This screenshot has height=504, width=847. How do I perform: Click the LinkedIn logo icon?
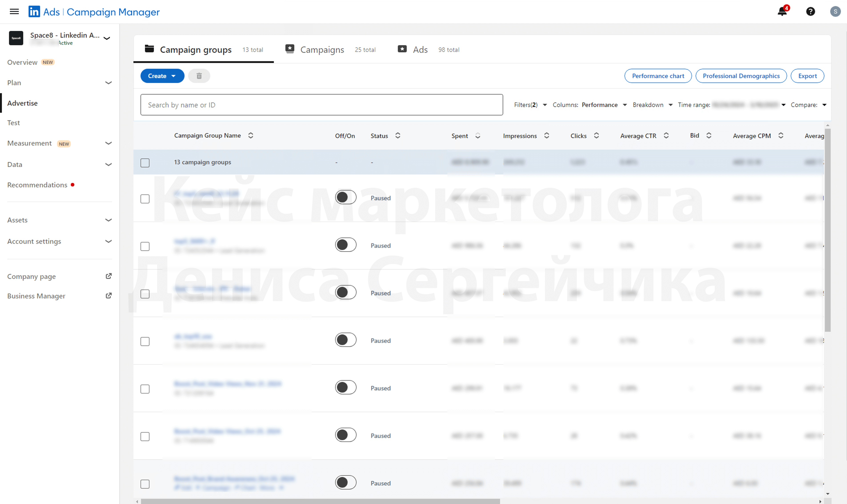coord(34,12)
